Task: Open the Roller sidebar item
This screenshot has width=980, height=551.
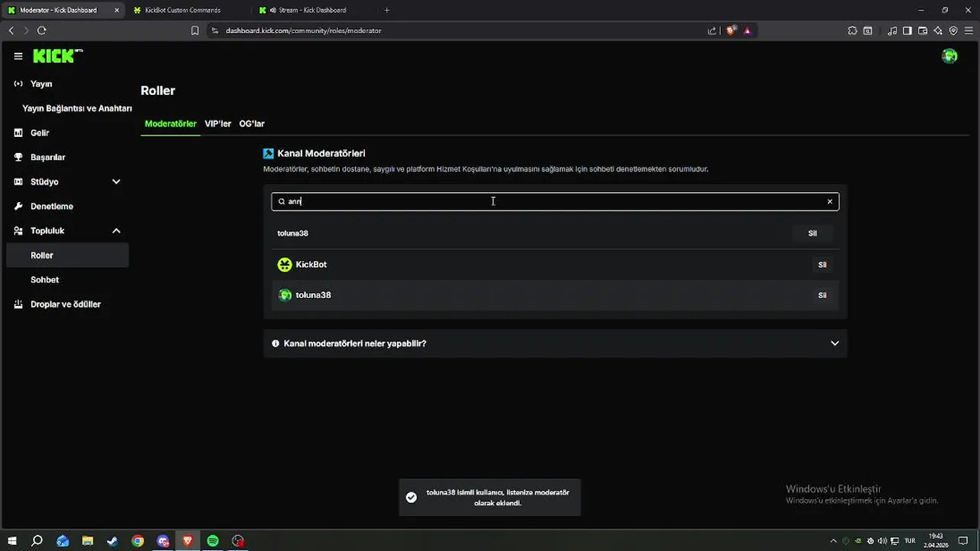Action: pos(67,255)
